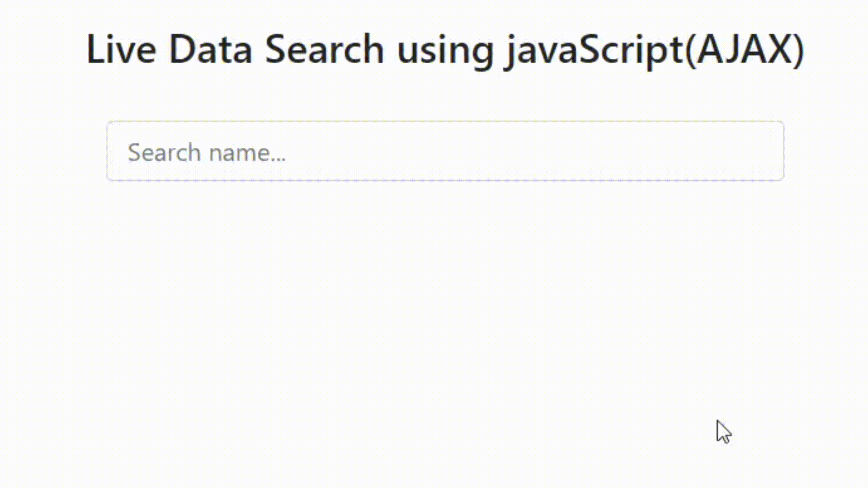
Task: Select the word Live in heading
Action: (121, 49)
